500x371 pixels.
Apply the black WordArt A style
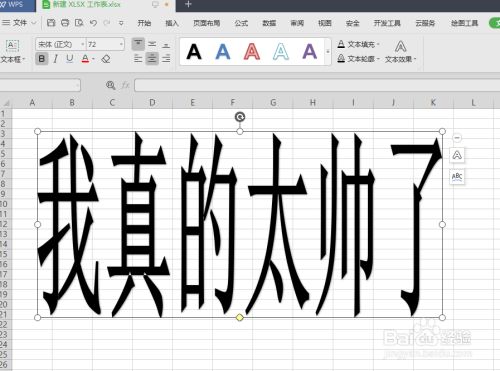point(194,52)
